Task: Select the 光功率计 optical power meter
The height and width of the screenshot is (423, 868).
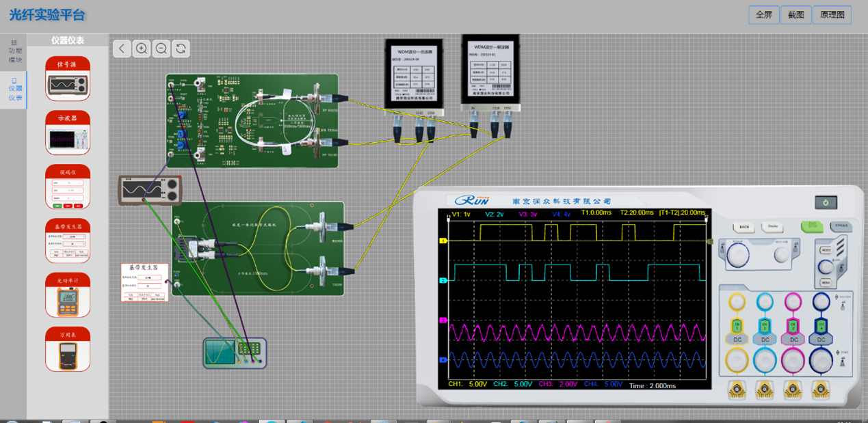Action: tap(68, 295)
